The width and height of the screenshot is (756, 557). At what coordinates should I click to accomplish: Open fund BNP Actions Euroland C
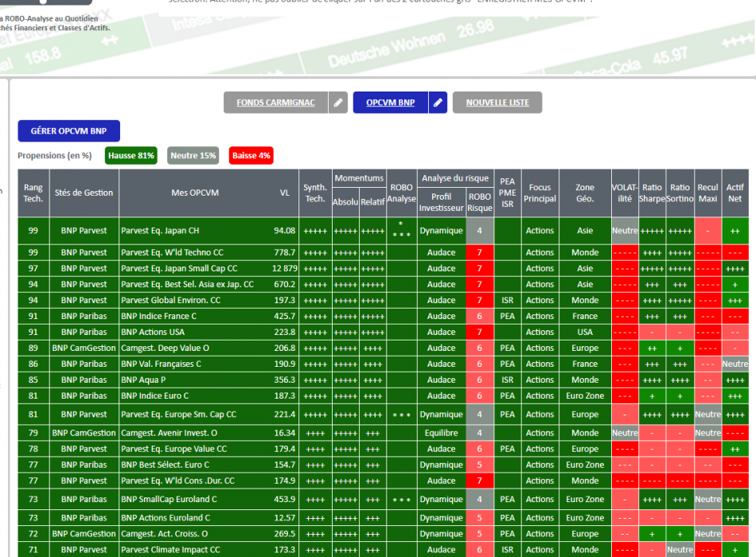coord(166,517)
